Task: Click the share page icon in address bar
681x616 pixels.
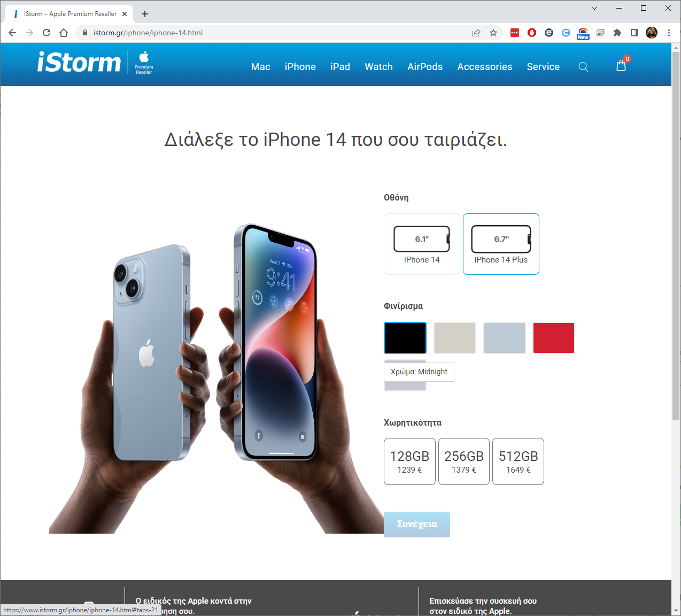Action: tap(476, 33)
